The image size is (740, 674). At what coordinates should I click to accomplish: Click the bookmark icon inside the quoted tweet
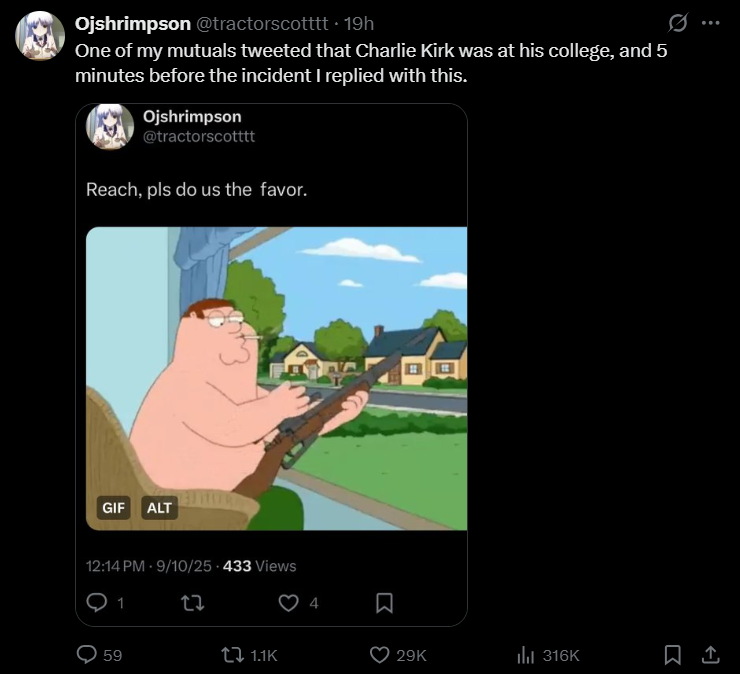pyautogui.click(x=383, y=602)
